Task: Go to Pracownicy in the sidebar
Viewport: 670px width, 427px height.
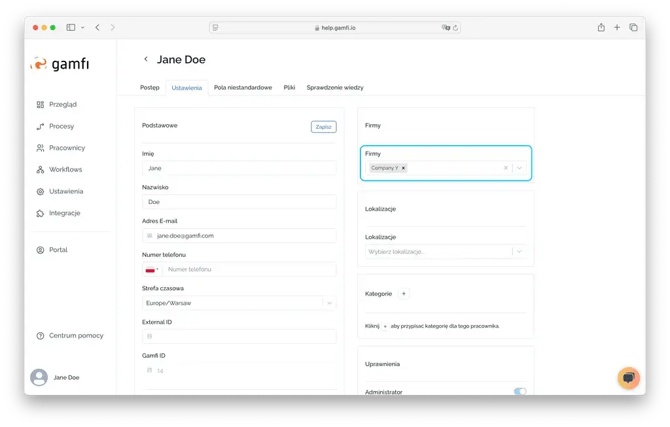Action: point(66,148)
